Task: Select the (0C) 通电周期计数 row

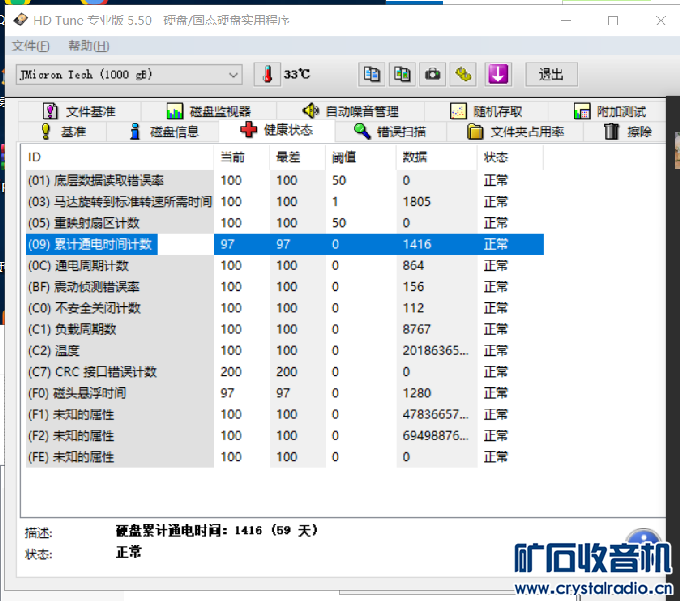Action: 284,265
